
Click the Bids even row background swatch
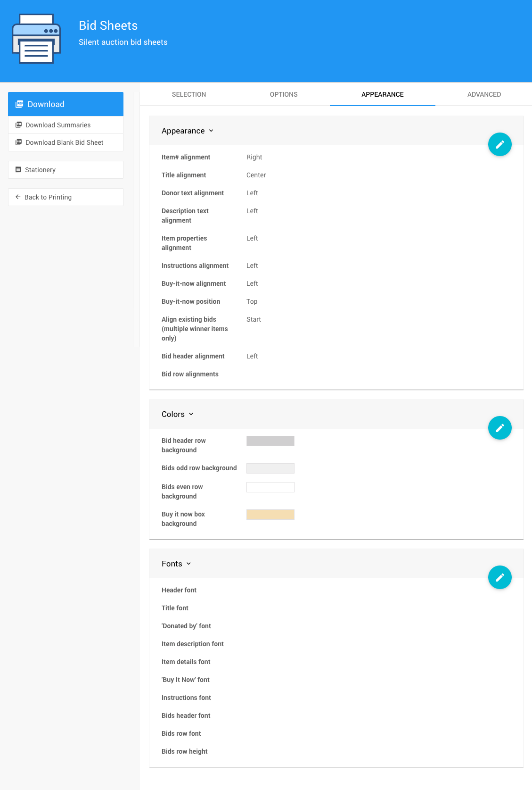(x=270, y=487)
